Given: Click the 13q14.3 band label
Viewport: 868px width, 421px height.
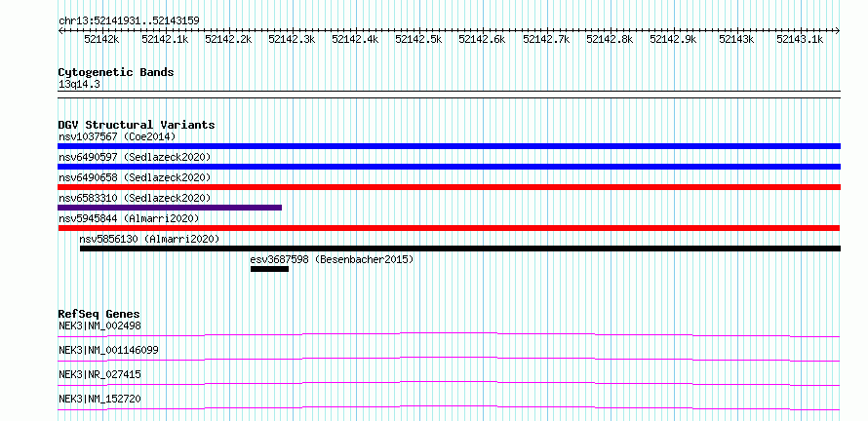Looking at the screenshot, I should click(x=79, y=85).
